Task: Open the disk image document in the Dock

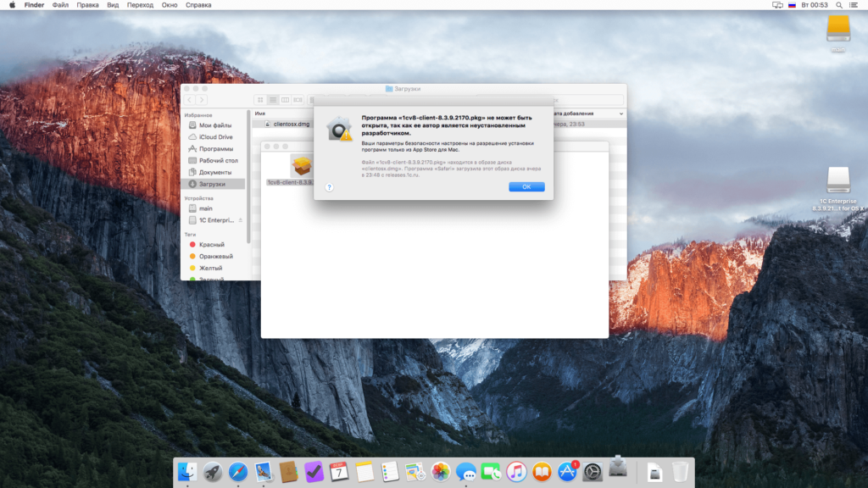Action: point(655,472)
